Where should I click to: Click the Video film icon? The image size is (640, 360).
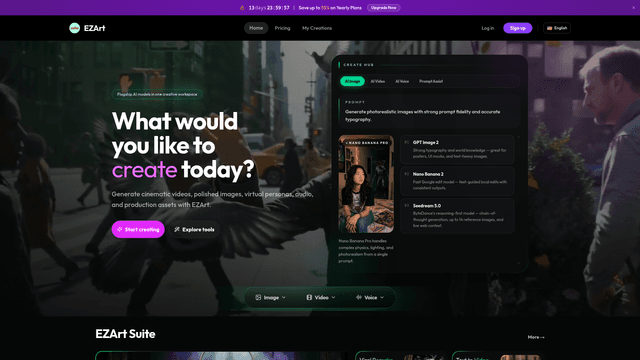pyautogui.click(x=309, y=298)
